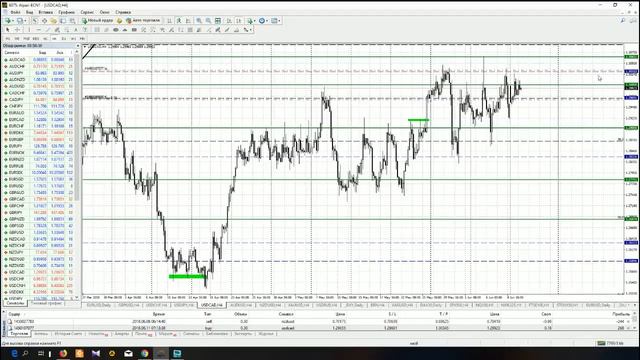640x360 pixels.
Task: Switch chart to candlesticks style
Action: point(179,20)
